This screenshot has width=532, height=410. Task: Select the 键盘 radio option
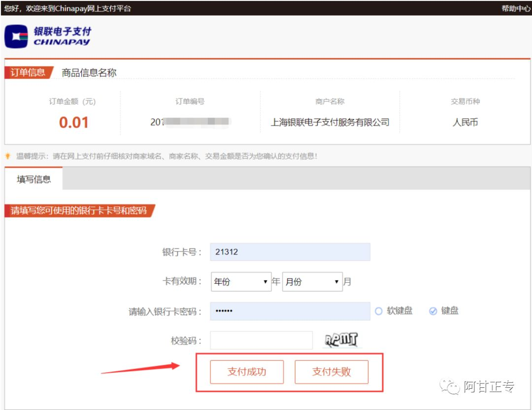point(433,311)
